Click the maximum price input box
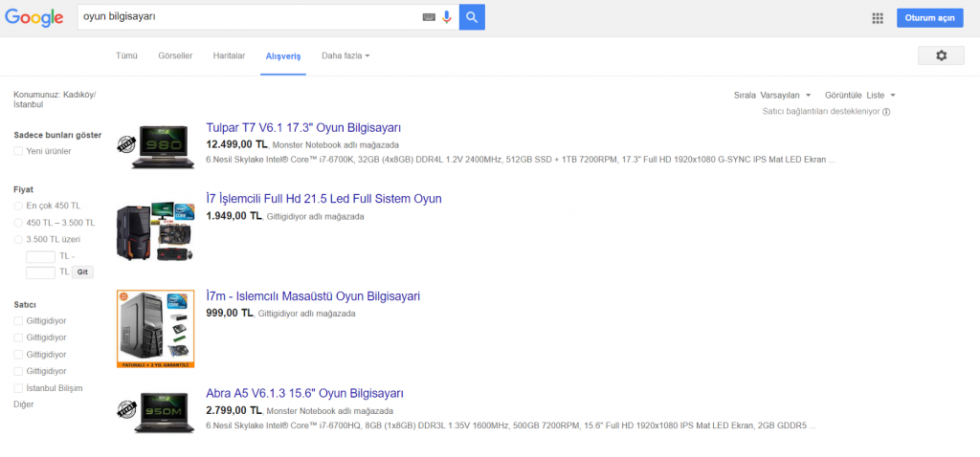980x457 pixels. pos(40,272)
